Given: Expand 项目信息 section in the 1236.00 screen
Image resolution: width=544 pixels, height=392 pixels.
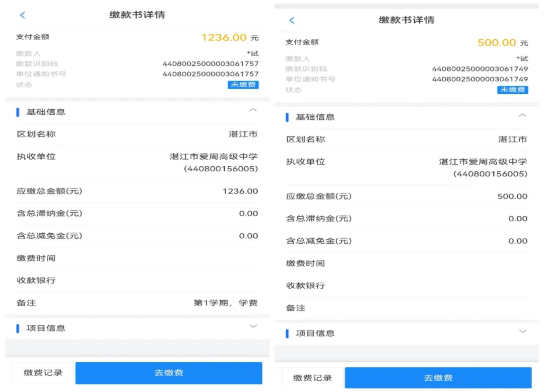Looking at the screenshot, I should 253,326.
